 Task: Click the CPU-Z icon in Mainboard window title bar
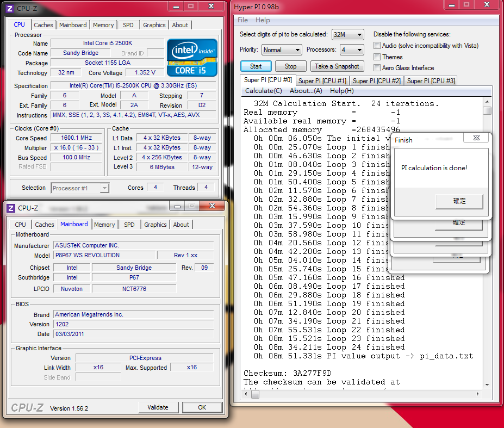click(x=11, y=208)
